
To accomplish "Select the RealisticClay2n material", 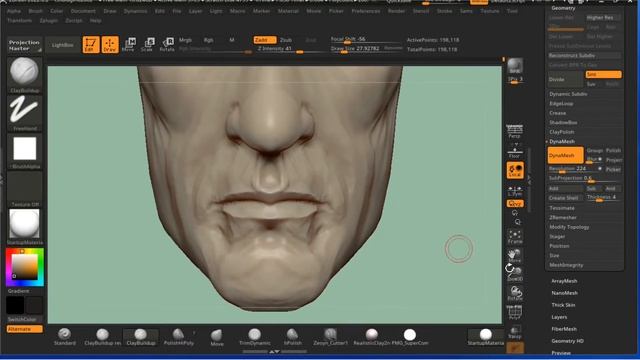I will 371,337.
